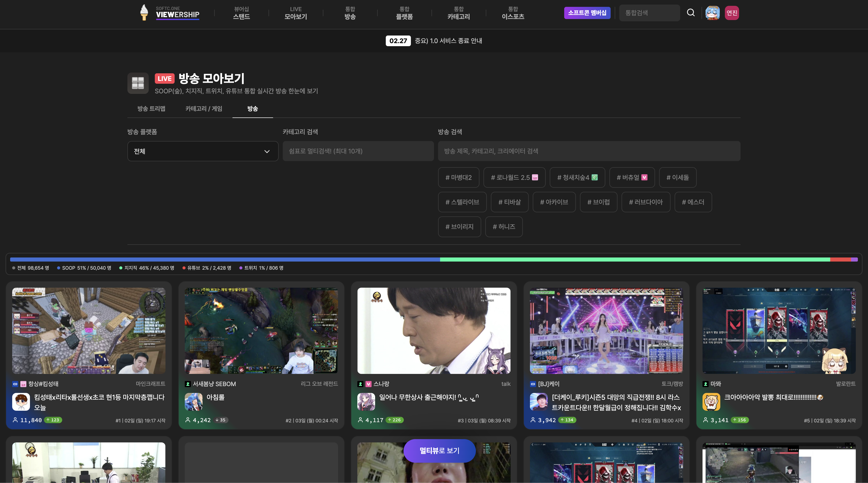
Task: Select the # 러브다이아 tag
Action: (x=646, y=202)
